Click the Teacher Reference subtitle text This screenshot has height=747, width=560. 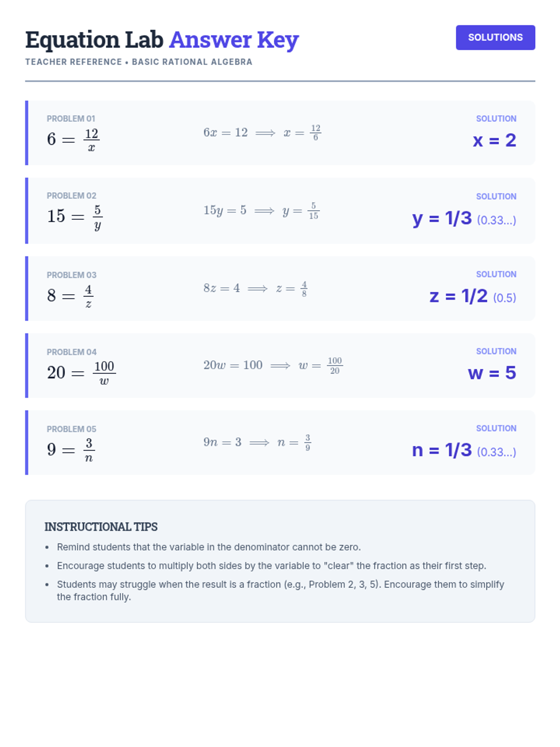point(139,62)
